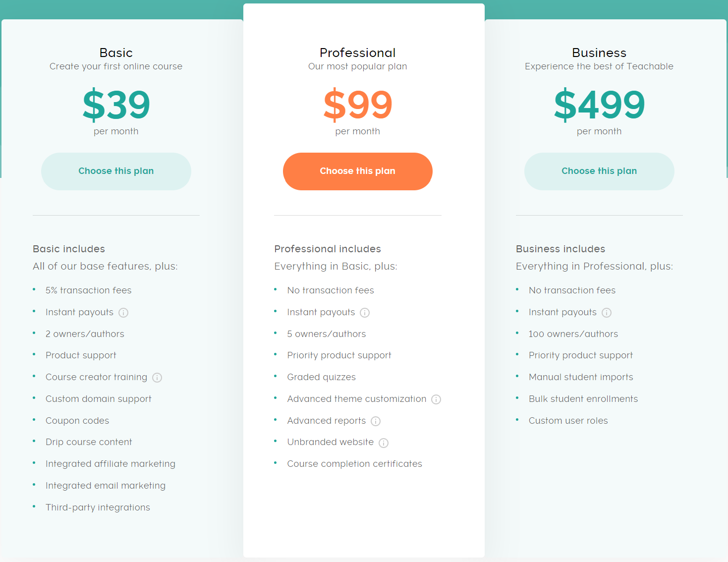The image size is (728, 562).
Task: Show Advanced theme customization info tooltip icon
Action: pyautogui.click(x=436, y=399)
